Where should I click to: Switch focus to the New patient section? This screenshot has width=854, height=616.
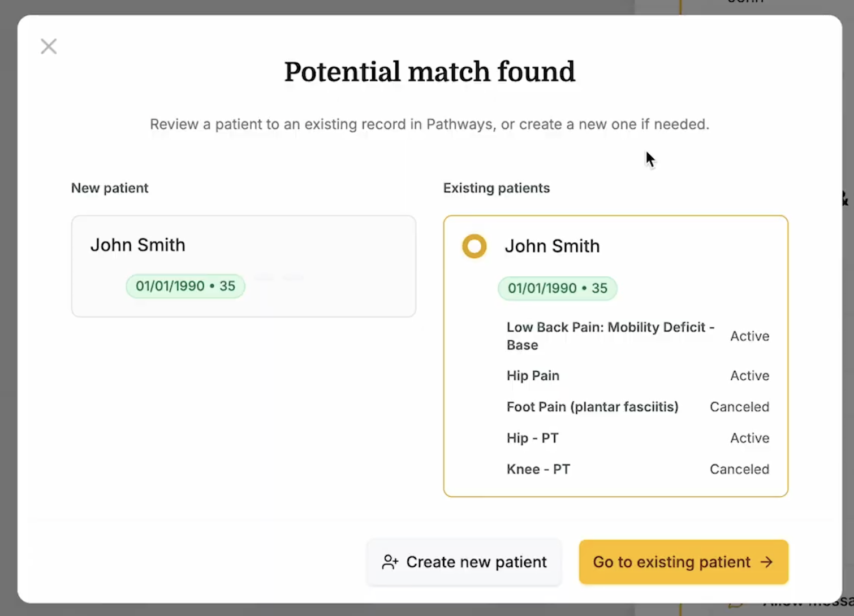[110, 188]
